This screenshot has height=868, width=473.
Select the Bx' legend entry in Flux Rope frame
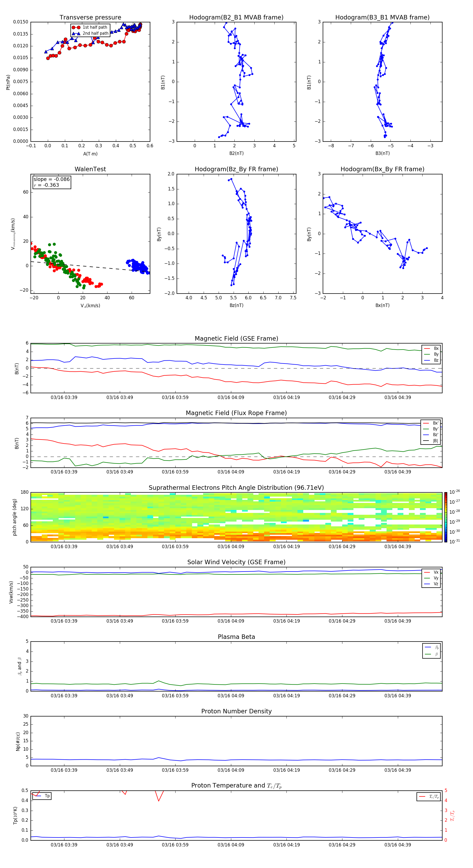click(x=431, y=423)
